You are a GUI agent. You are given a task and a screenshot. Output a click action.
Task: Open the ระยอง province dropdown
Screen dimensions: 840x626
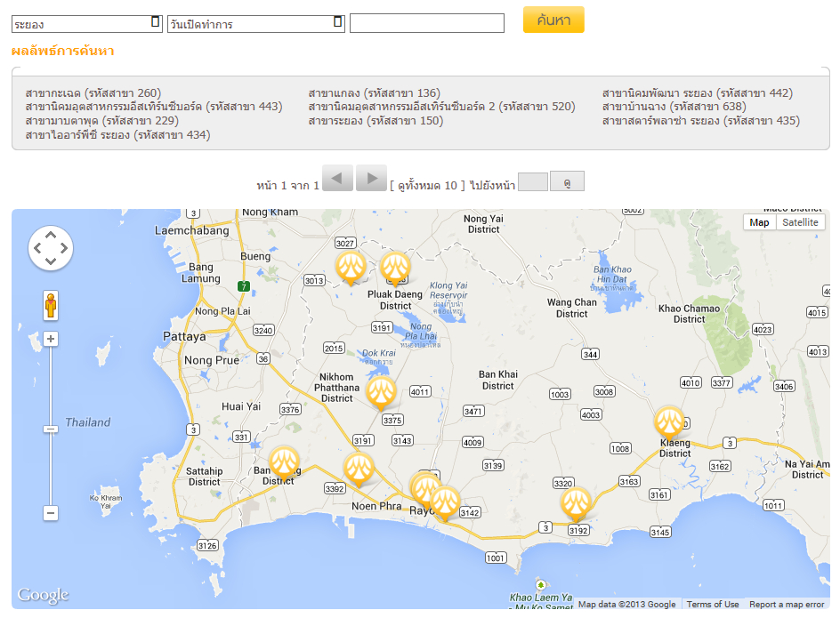(x=87, y=23)
